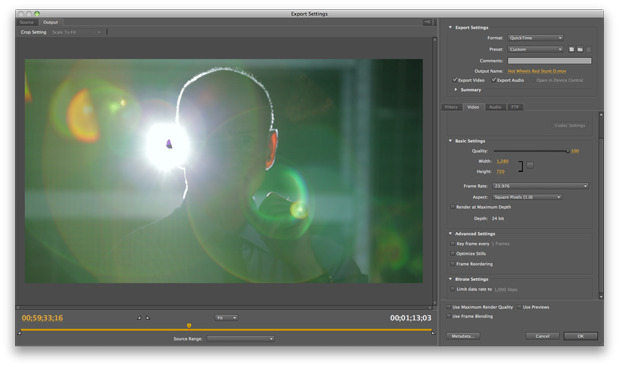The height and width of the screenshot is (367, 619).
Task: Enable the Use Frame Blending checkbox
Action: pos(449,316)
